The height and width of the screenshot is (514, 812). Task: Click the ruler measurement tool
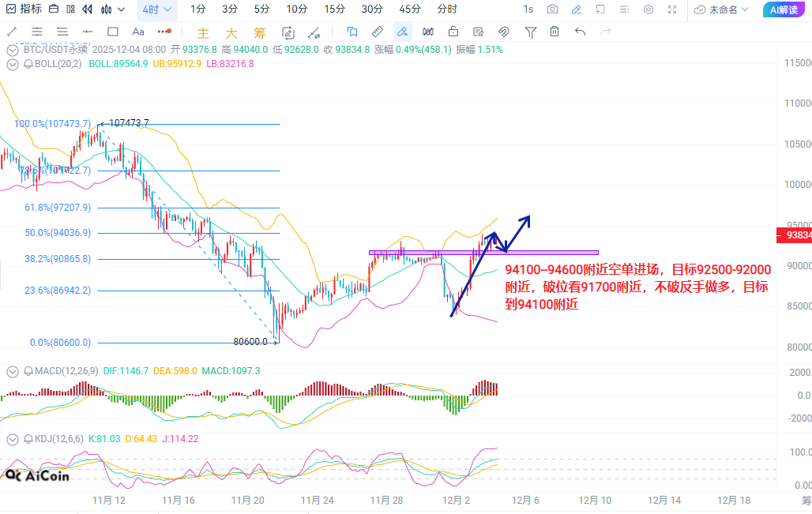(x=378, y=32)
